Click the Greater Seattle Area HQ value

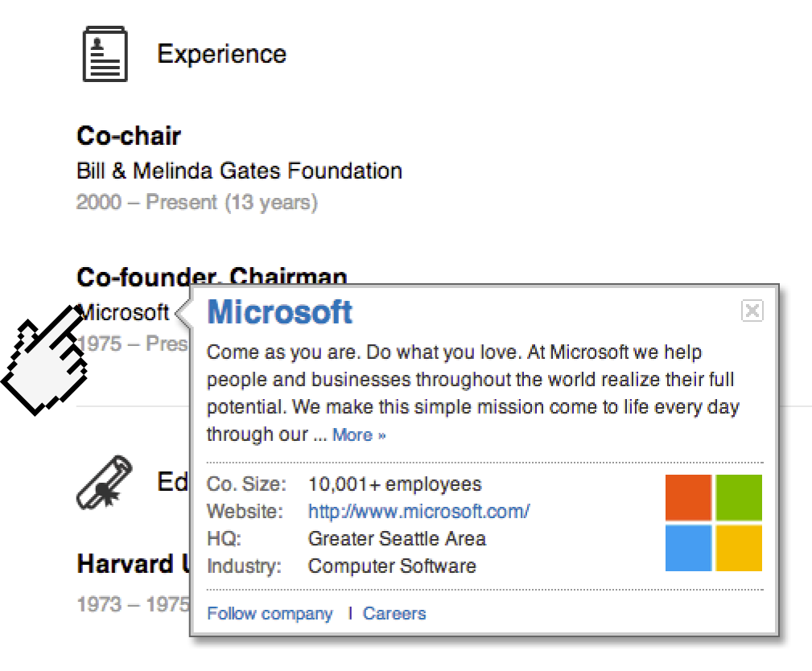397,538
